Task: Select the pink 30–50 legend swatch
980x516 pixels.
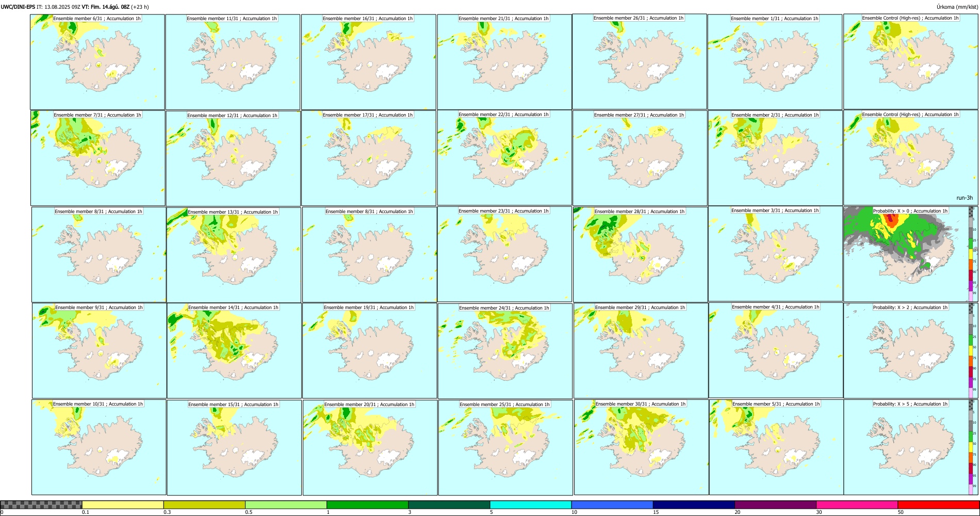Action: tap(857, 505)
